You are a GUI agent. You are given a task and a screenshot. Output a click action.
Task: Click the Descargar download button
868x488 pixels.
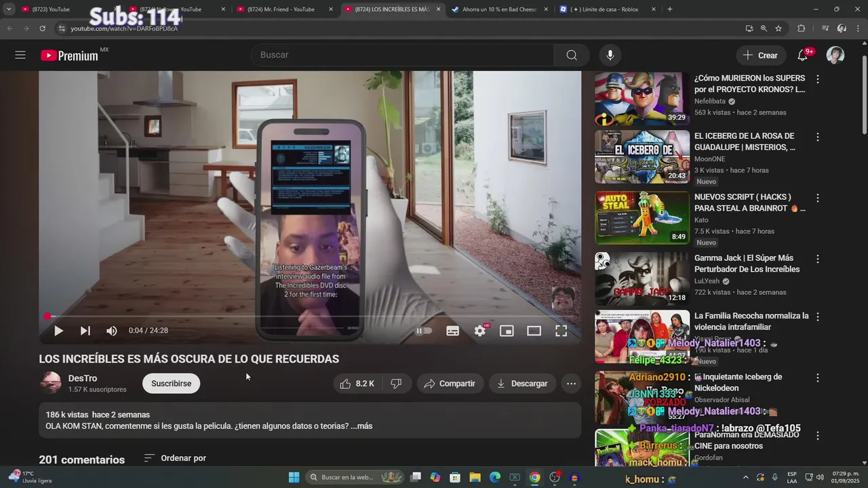point(522,384)
